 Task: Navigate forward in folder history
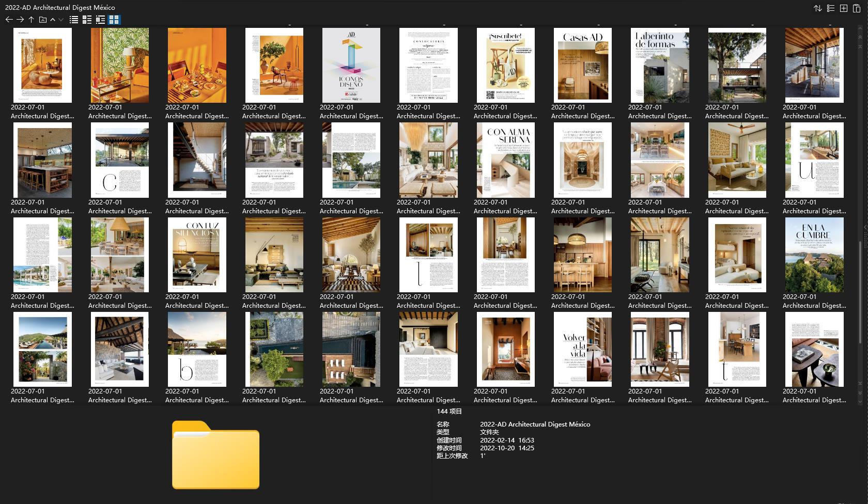coord(20,20)
